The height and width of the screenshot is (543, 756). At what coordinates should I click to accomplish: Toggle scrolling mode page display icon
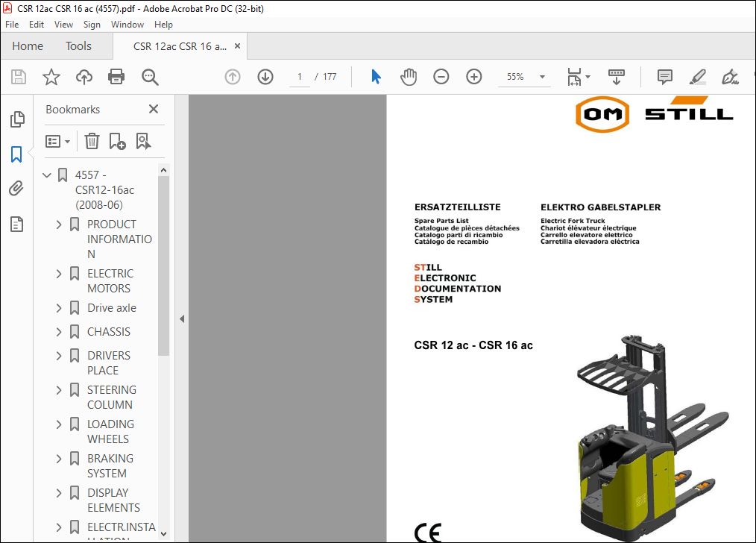pos(616,77)
